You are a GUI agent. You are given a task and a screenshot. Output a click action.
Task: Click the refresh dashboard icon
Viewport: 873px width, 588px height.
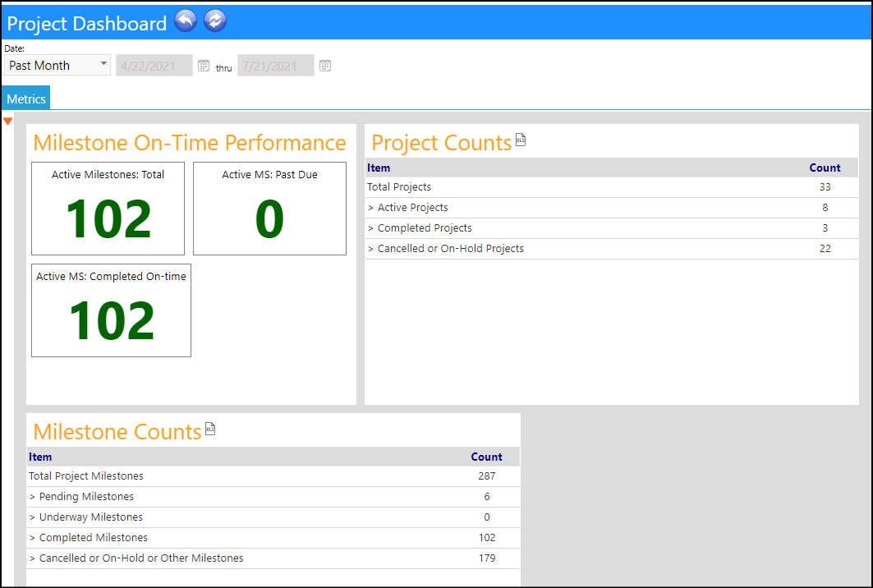[215, 21]
